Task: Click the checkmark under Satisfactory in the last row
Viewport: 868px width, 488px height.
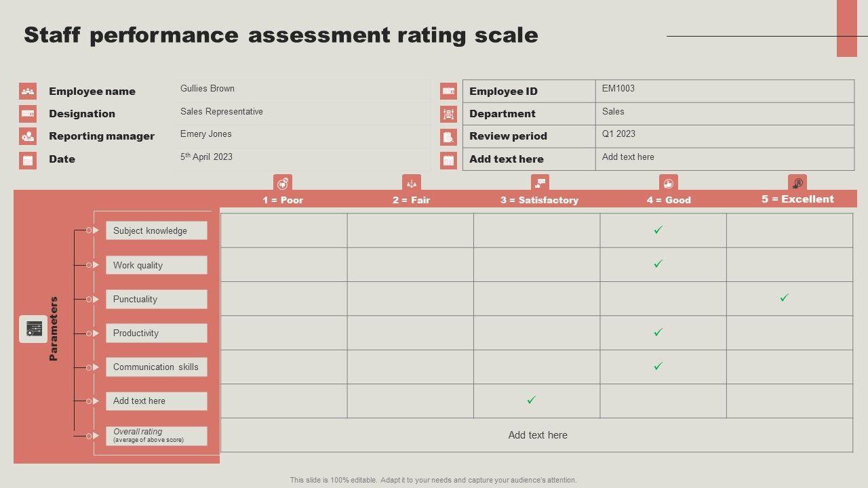Action: tap(532, 401)
